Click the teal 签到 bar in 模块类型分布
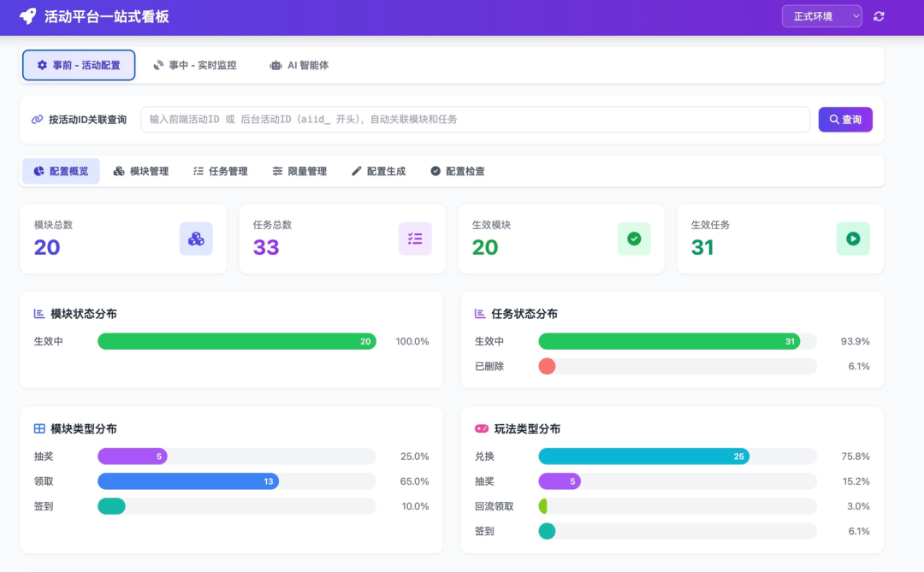 pos(111,506)
